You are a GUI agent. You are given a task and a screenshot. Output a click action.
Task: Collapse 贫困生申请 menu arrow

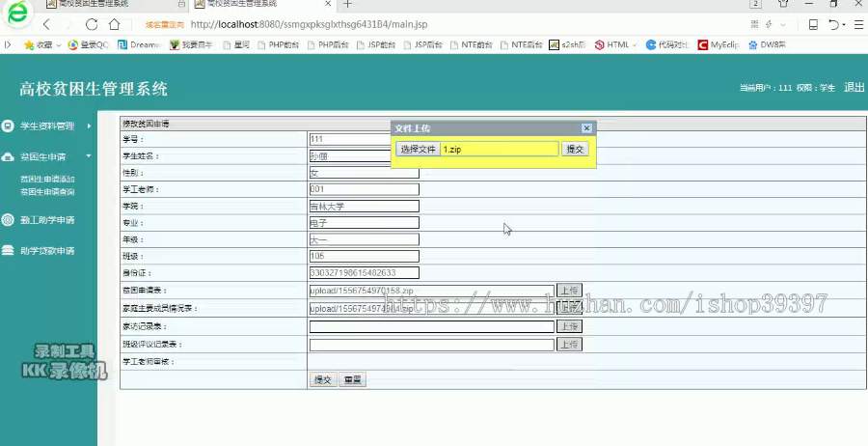click(89, 156)
